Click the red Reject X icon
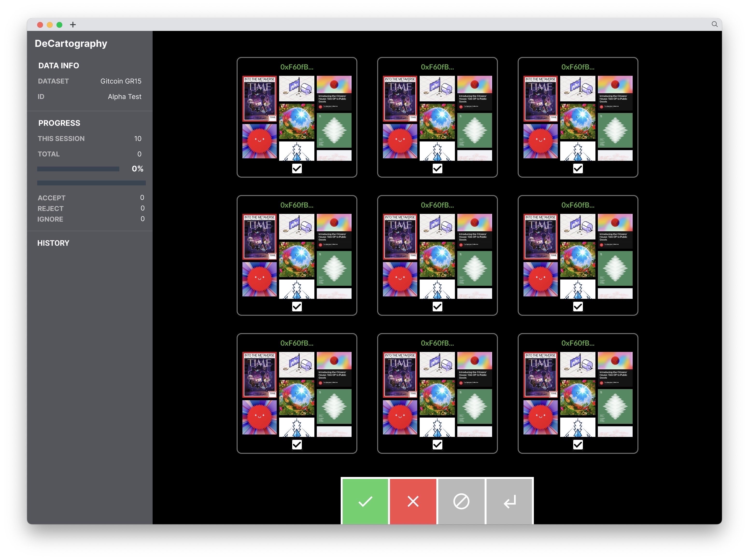 (413, 501)
